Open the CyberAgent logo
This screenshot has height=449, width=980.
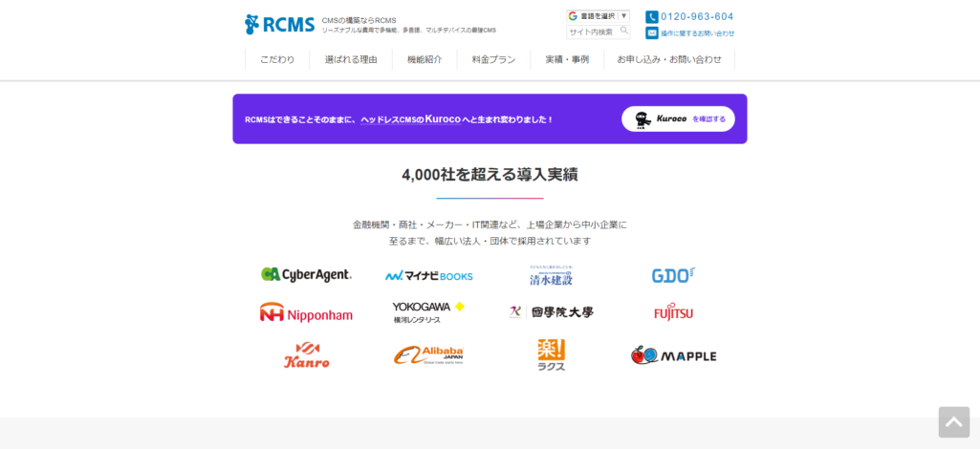pos(306,275)
